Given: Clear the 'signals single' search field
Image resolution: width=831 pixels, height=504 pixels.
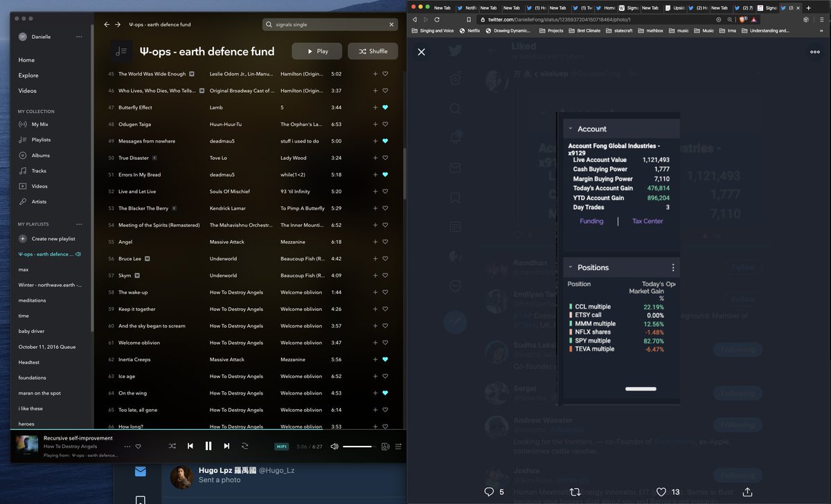Looking at the screenshot, I should pos(391,24).
